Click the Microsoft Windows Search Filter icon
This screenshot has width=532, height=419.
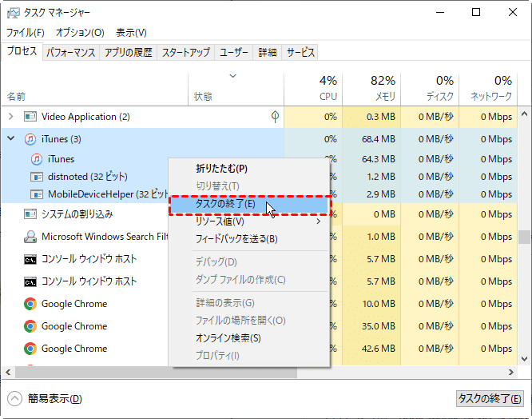30,237
